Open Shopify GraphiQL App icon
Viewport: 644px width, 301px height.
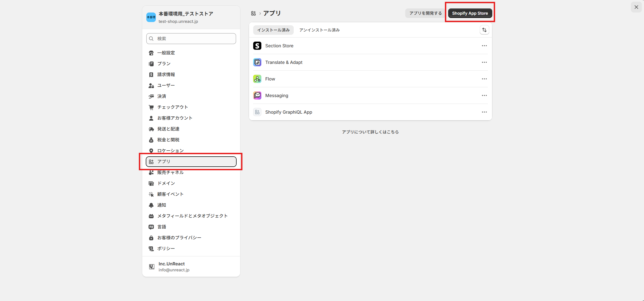[x=257, y=112]
